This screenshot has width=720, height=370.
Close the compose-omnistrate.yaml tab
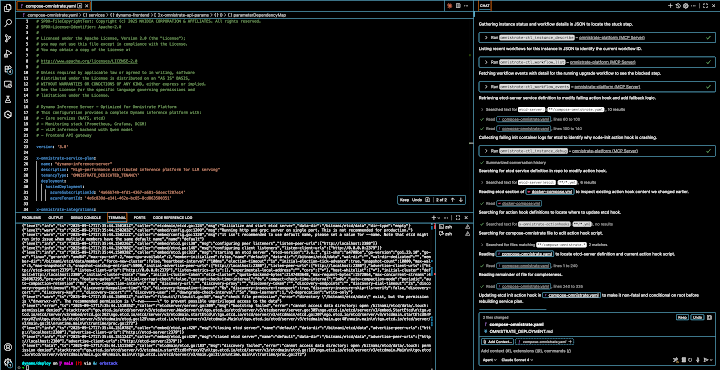coord(87,6)
